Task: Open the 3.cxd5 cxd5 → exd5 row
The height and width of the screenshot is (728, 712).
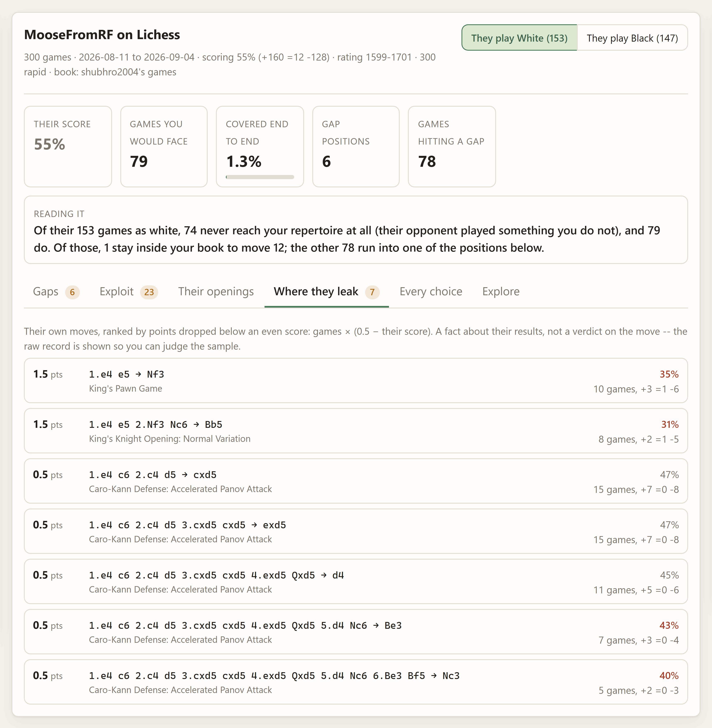Action: click(x=356, y=531)
